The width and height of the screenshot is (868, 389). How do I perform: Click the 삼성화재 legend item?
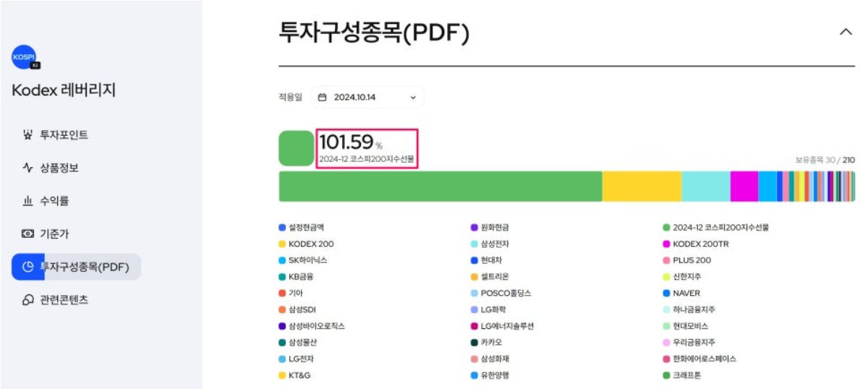[x=490, y=359]
